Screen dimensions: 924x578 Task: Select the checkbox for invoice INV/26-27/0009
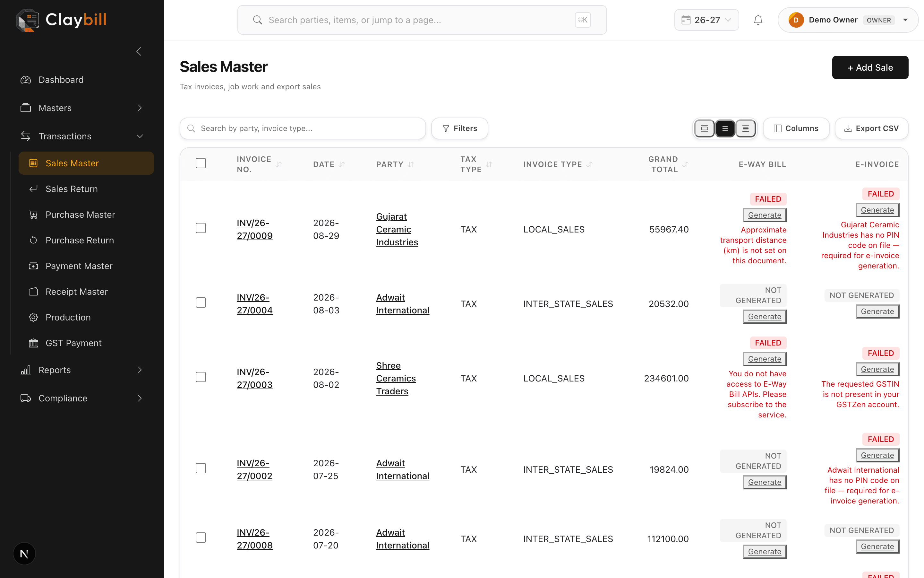tap(201, 228)
